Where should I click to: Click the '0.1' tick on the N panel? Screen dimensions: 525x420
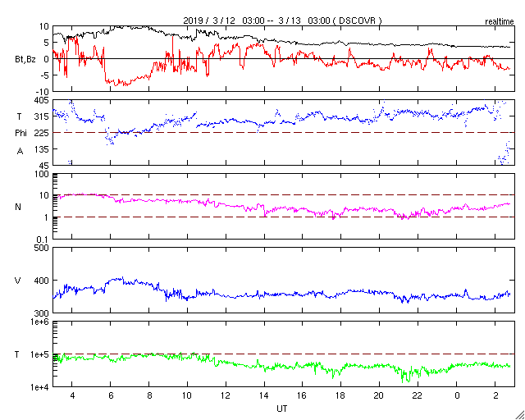[43, 240]
